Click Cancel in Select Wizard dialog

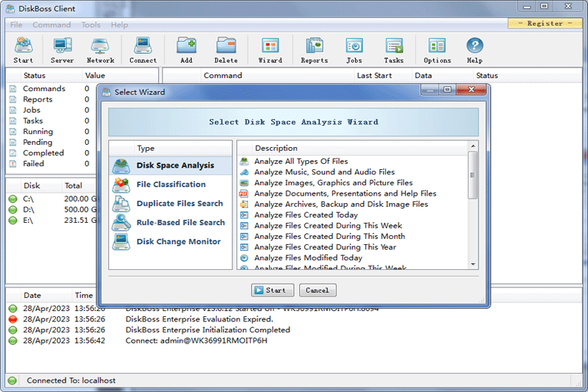pos(318,291)
